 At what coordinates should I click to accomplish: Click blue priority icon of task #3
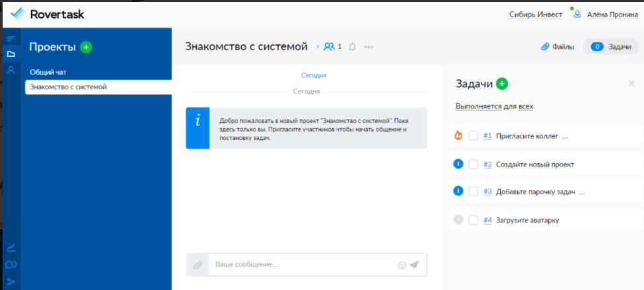458,191
